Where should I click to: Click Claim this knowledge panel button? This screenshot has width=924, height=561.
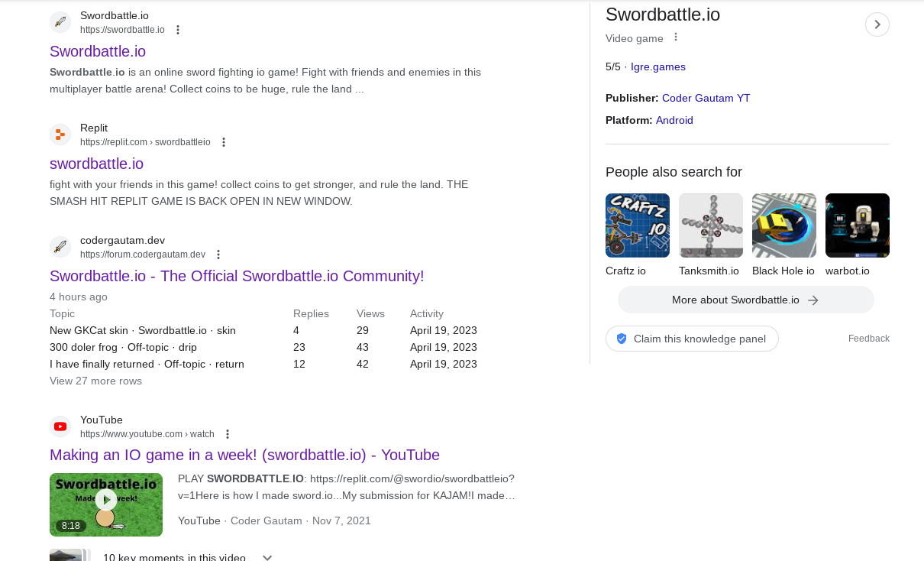click(x=692, y=339)
